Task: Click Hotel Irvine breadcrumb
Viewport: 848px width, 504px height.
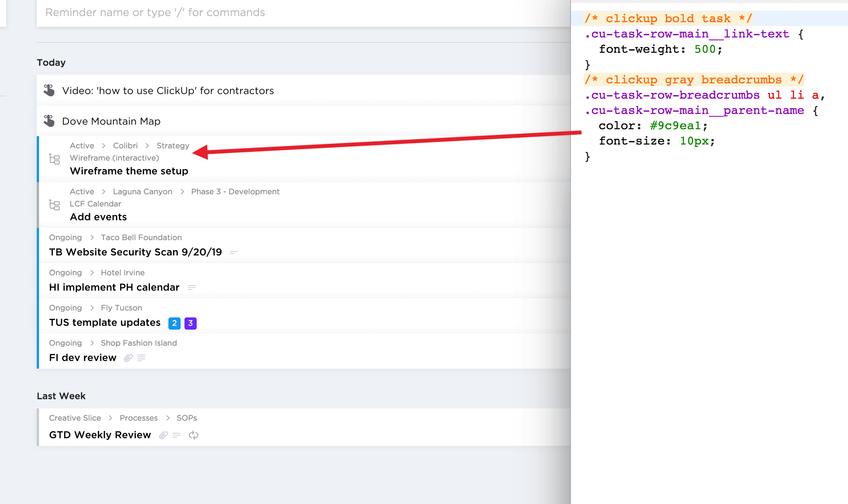Action: pyautogui.click(x=122, y=273)
